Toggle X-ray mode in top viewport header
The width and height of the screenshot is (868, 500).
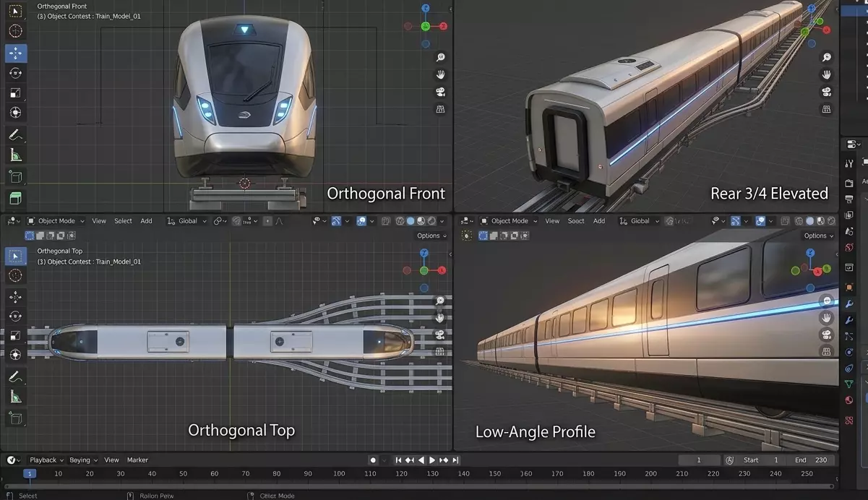coord(386,221)
